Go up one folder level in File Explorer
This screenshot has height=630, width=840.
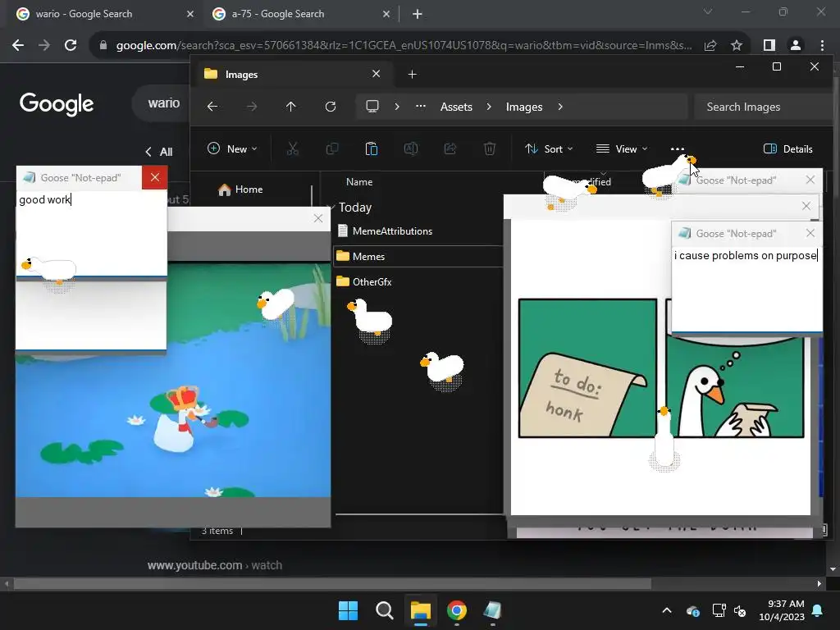pos(291,107)
